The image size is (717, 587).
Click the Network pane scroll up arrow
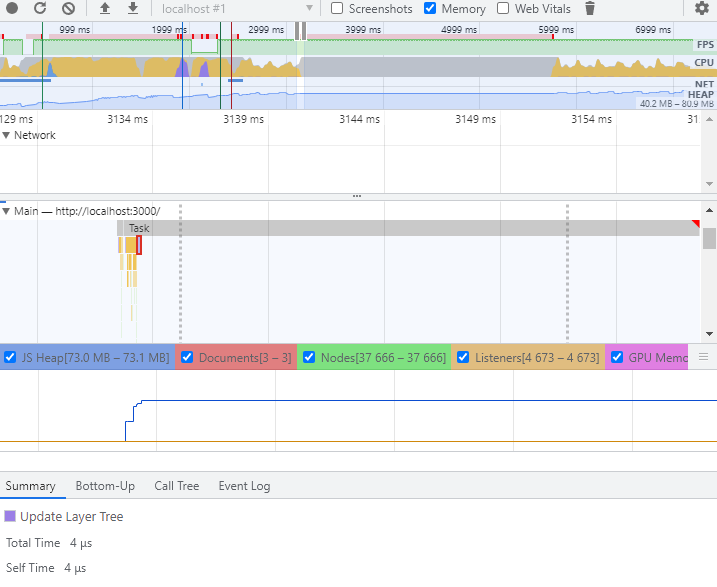(x=709, y=119)
